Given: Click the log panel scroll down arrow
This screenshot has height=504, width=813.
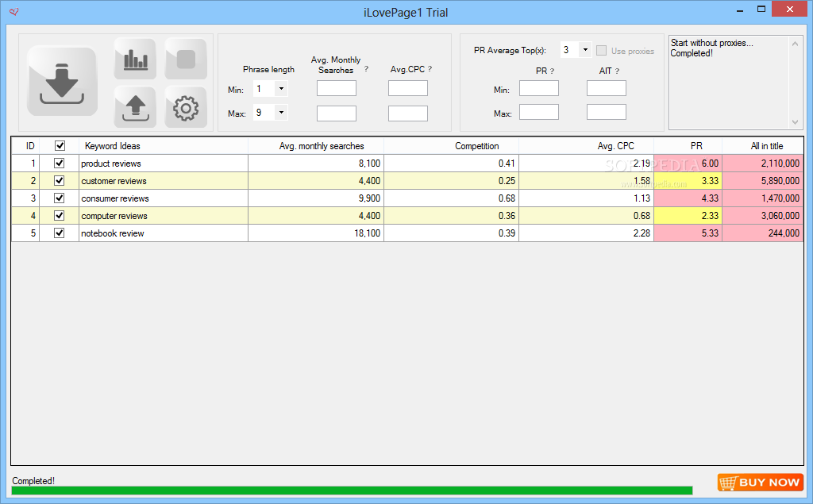Looking at the screenshot, I should point(795,122).
